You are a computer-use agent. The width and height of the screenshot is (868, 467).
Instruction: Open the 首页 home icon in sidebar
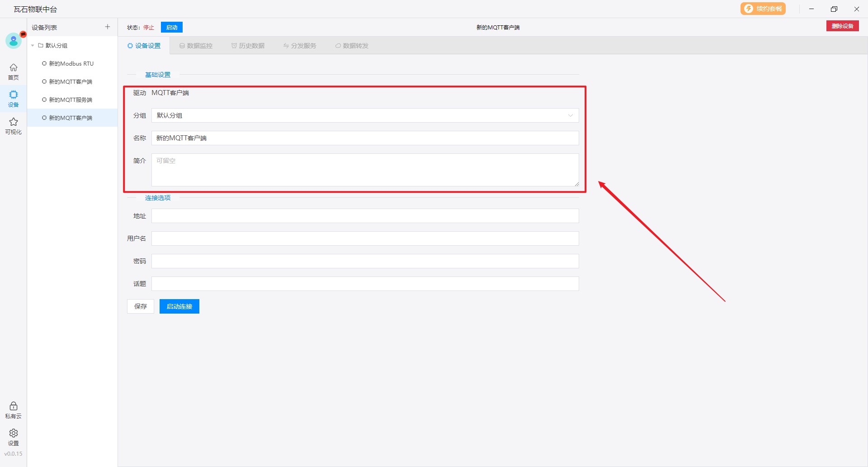[14, 71]
